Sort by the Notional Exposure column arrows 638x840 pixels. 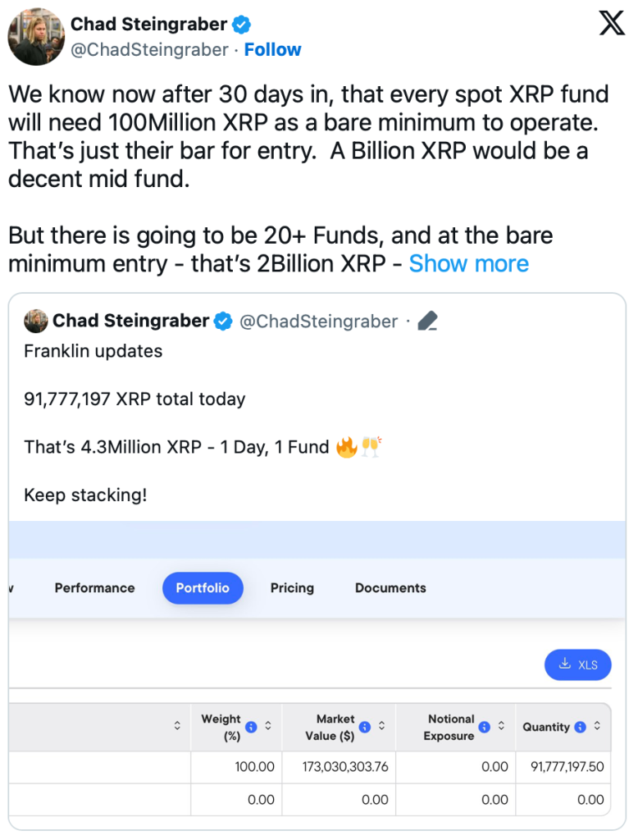tap(501, 727)
